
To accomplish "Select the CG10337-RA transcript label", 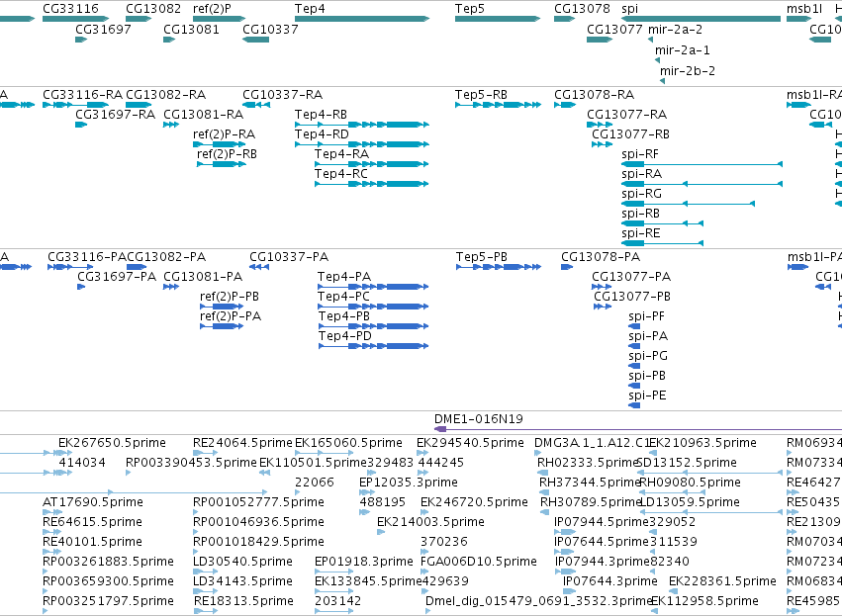I will [282, 95].
